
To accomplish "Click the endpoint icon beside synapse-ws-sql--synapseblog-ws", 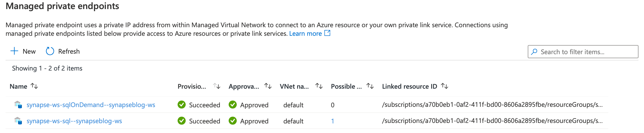I will tap(18, 121).
